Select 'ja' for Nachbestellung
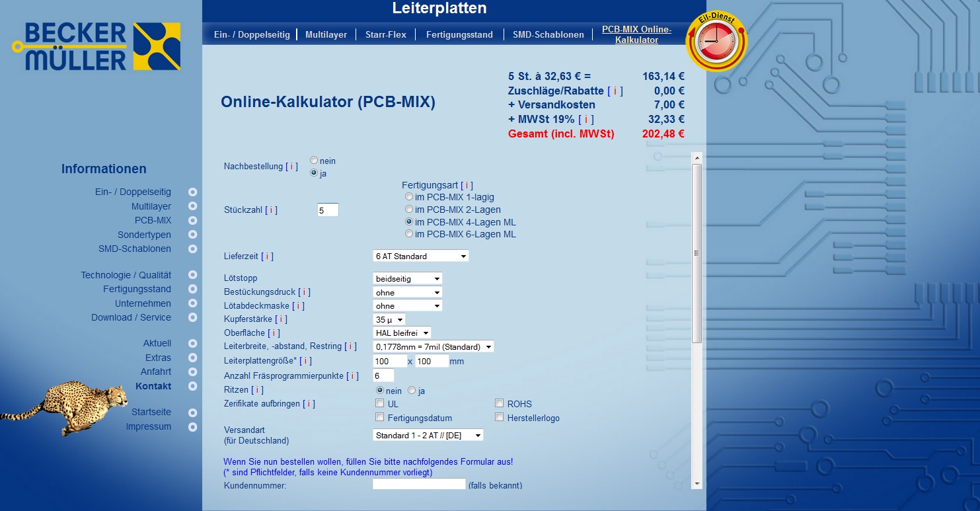The width and height of the screenshot is (980, 511). point(314,173)
